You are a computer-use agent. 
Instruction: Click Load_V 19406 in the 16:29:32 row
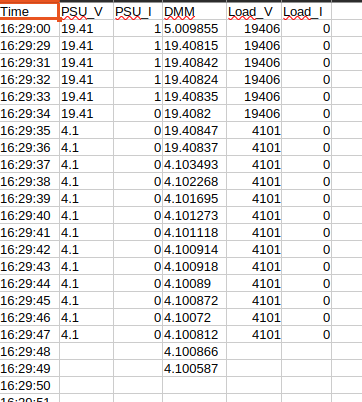click(254, 80)
